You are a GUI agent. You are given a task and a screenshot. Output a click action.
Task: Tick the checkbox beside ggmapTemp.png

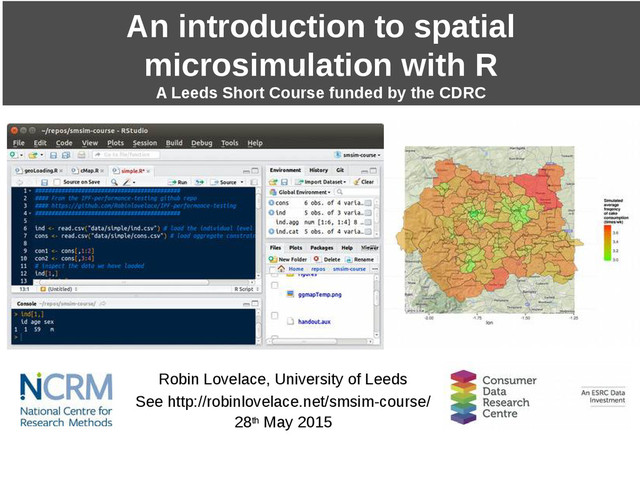point(275,285)
